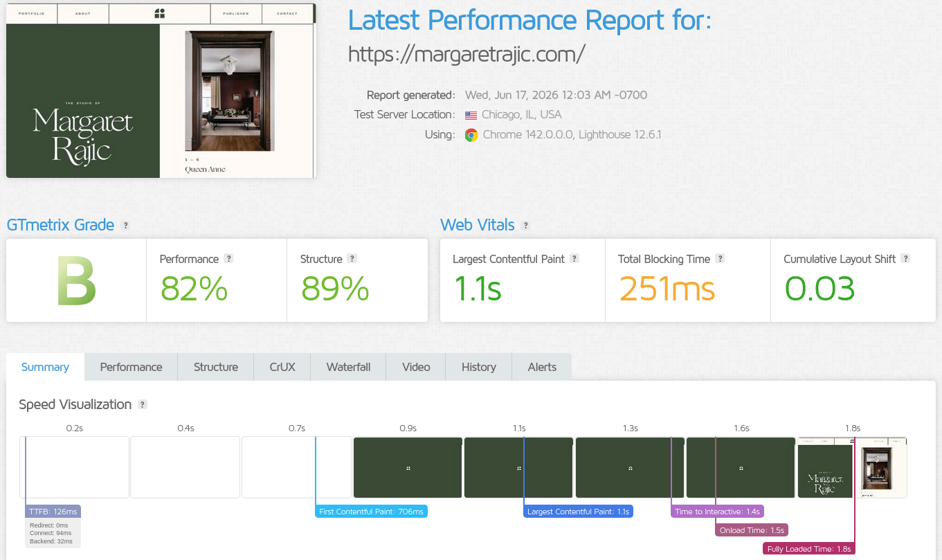Select the 1.3s filmstrip frame

pyautogui.click(x=630, y=467)
